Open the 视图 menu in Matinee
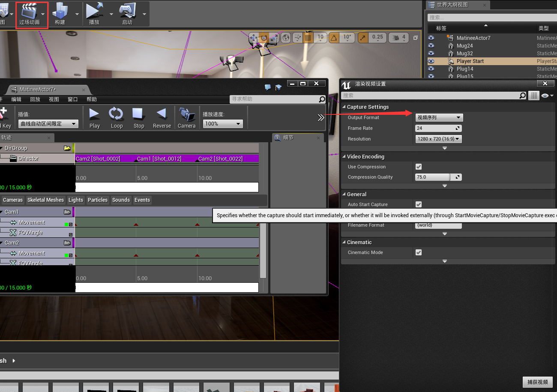The width and height of the screenshot is (557, 392). [54, 99]
